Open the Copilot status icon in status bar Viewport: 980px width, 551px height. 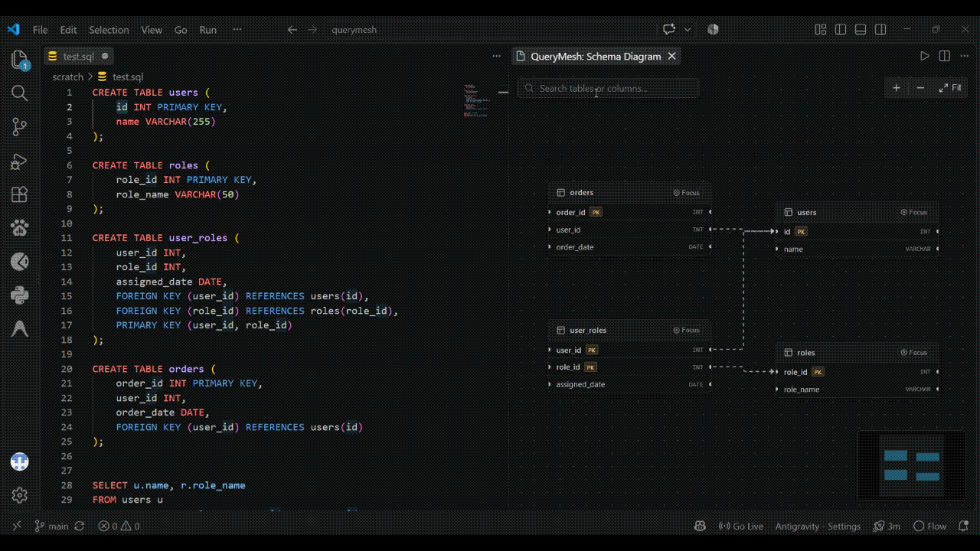700,527
